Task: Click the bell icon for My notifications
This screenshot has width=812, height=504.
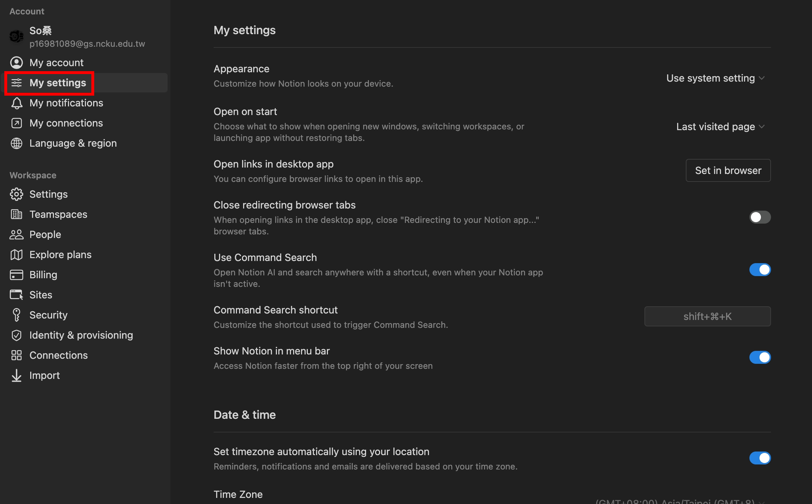Action: click(x=17, y=103)
